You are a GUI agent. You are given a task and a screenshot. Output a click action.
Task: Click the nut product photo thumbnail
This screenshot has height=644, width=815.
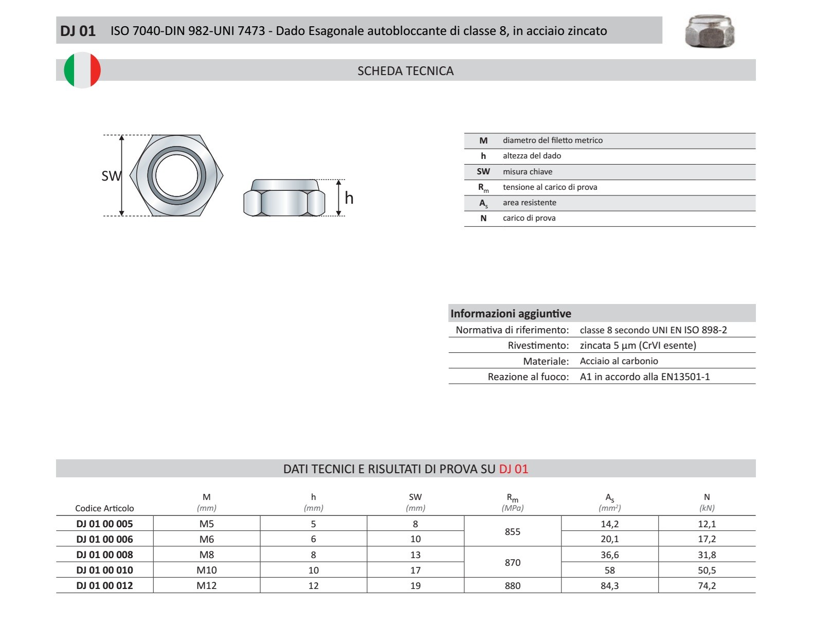pyautogui.click(x=710, y=31)
